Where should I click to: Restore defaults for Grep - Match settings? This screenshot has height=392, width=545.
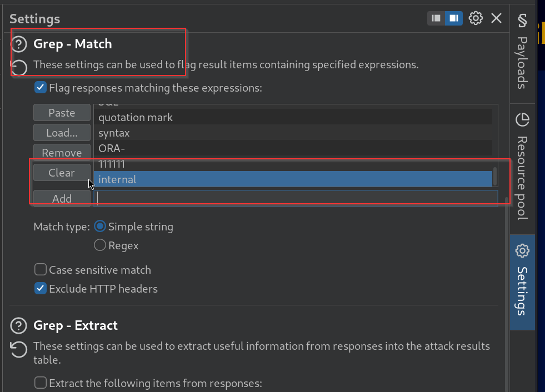(19, 67)
